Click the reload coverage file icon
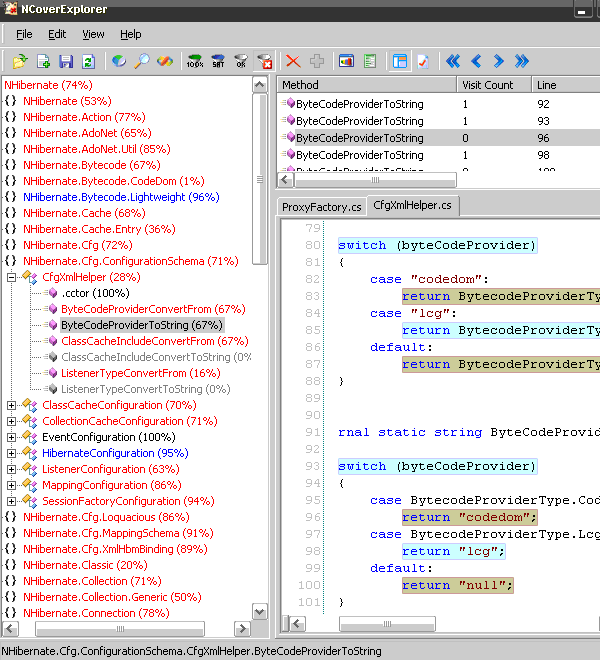 point(88,61)
